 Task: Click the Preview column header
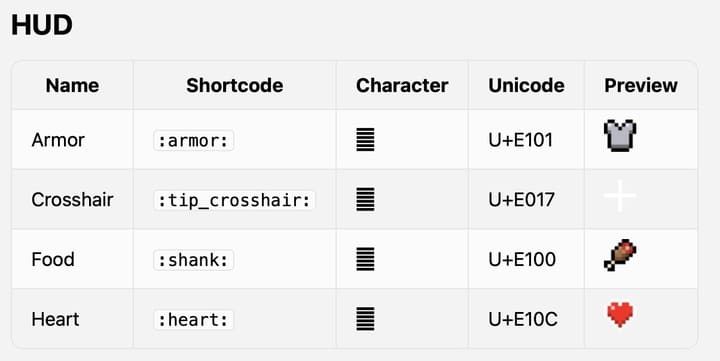click(x=641, y=85)
